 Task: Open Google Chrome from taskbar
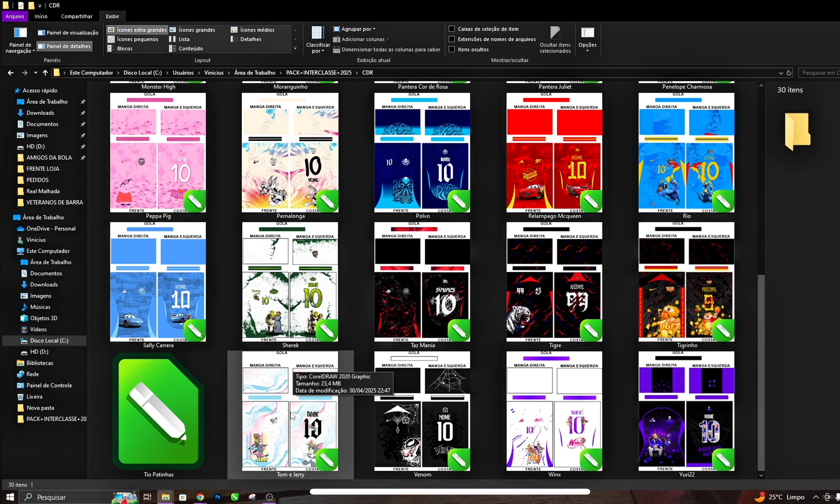[200, 497]
